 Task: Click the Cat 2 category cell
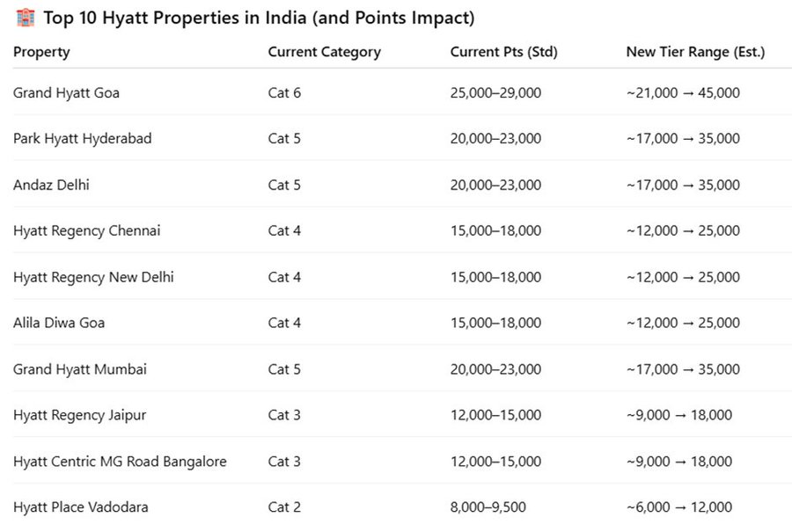pos(284,507)
